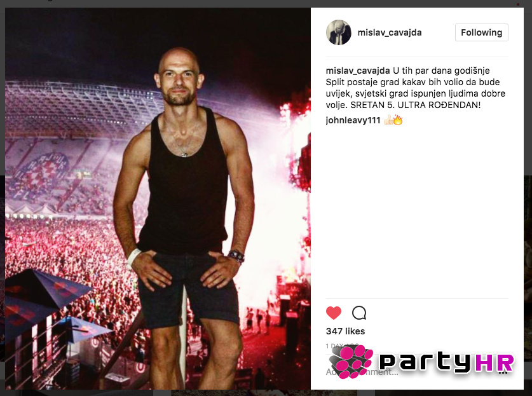The width and height of the screenshot is (532, 396).
Task: Click the small red dot above the post
Action: point(518,4)
